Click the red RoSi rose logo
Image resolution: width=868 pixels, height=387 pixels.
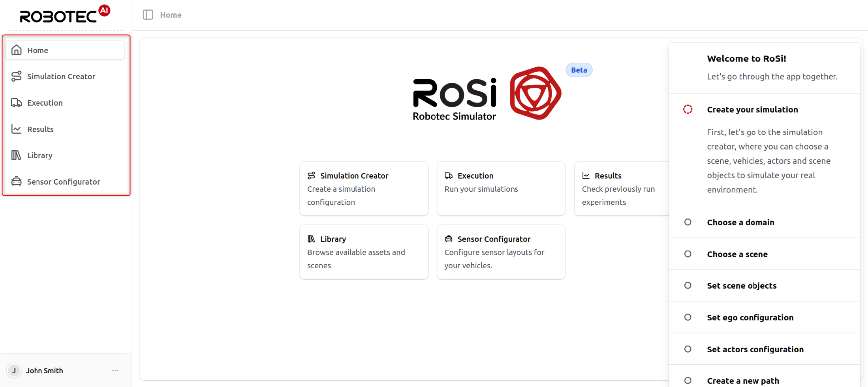535,93
